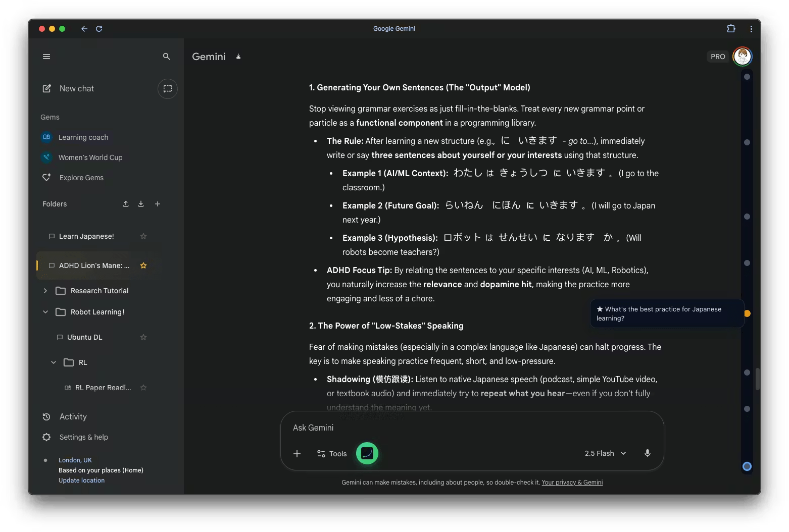This screenshot has height=532, width=789.
Task: Click the upload icon beside Folders
Action: pos(126,204)
